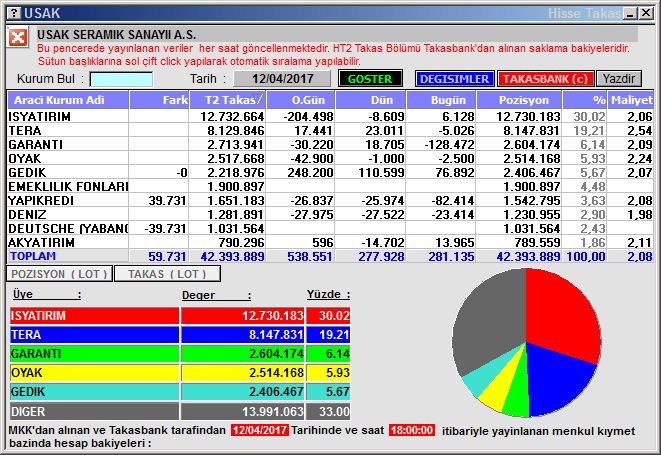The height and width of the screenshot is (455, 661).
Task: Select ISYATIRIM row in the table
Action: [330, 116]
